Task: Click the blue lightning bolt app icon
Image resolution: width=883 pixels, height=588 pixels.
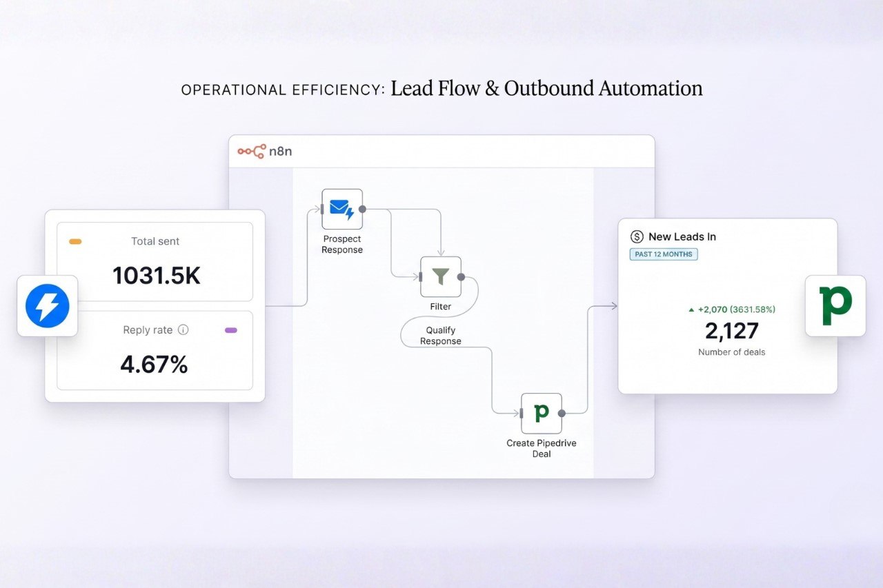Action: point(48,306)
